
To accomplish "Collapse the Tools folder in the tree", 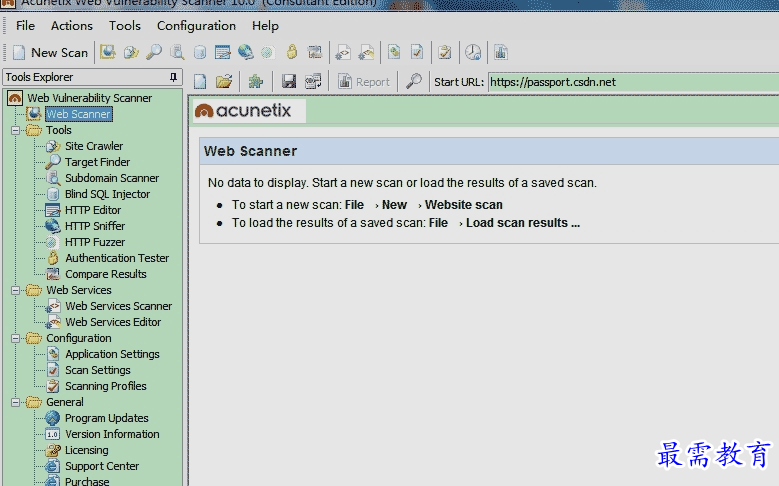I will click(15, 131).
